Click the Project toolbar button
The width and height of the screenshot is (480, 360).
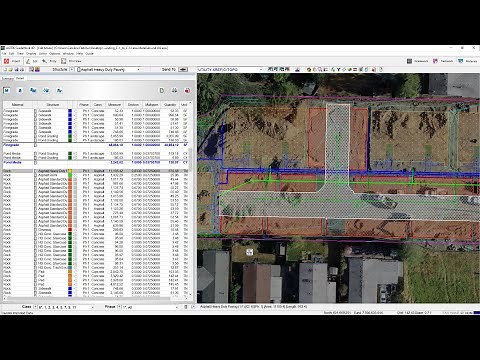point(12,61)
